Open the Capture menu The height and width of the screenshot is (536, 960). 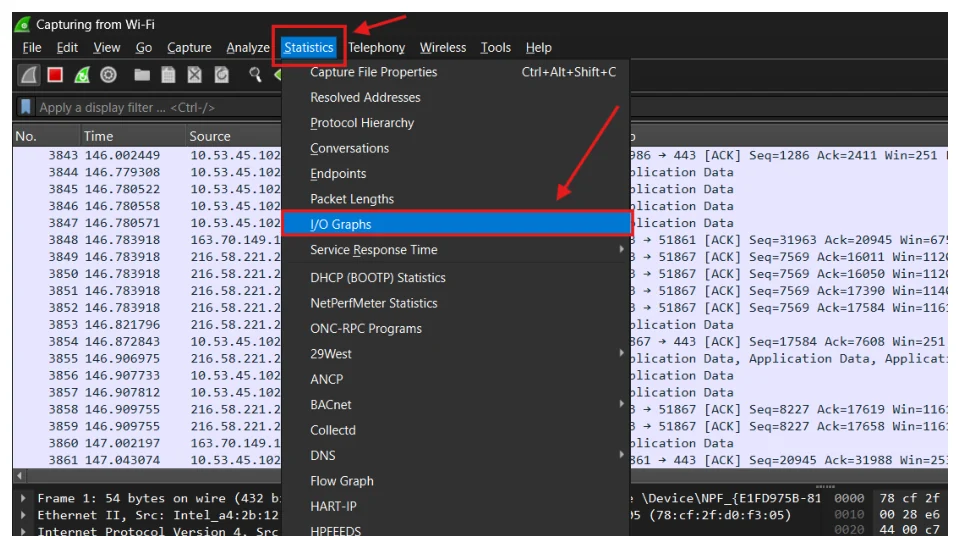pyautogui.click(x=189, y=48)
